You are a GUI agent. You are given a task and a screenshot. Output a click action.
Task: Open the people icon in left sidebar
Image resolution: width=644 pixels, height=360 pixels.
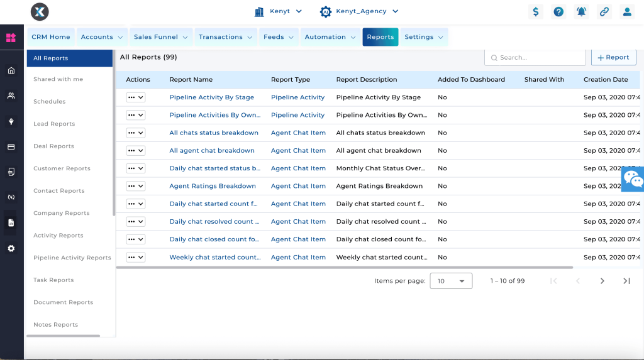point(11,96)
